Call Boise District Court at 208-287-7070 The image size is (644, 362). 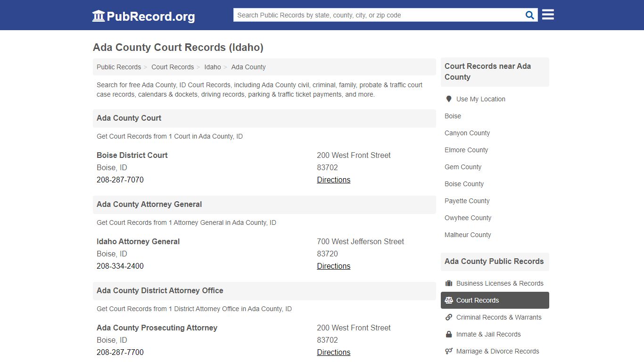120,180
